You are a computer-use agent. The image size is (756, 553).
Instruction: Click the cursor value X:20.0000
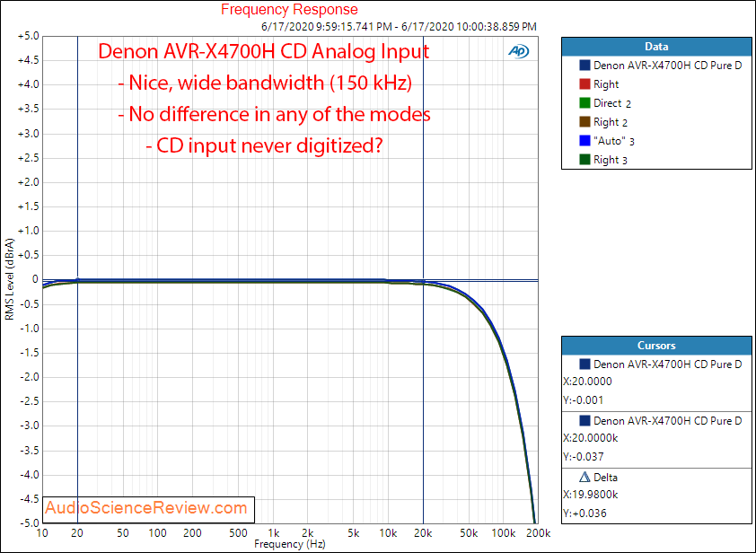point(587,382)
